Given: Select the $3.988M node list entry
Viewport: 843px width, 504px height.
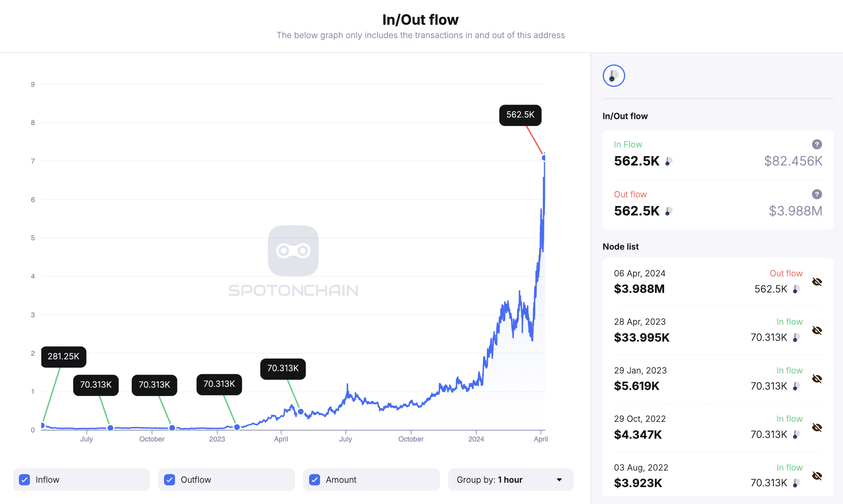Looking at the screenshot, I should pyautogui.click(x=639, y=289).
